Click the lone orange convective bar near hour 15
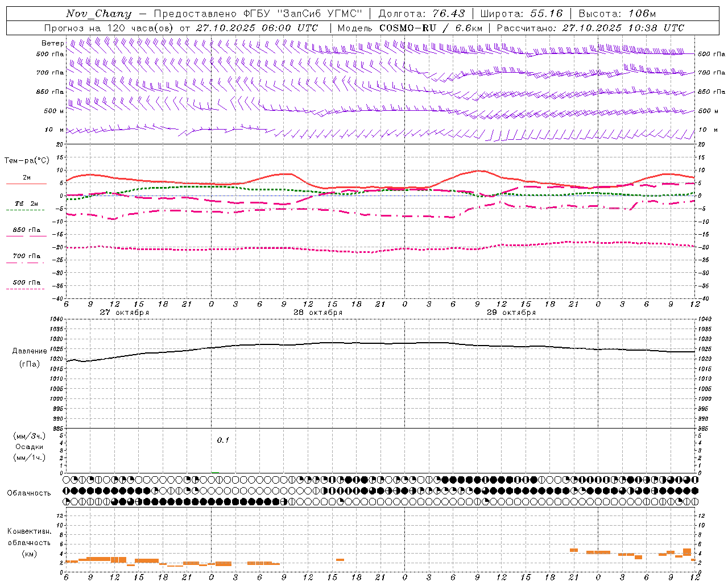This screenshot has width=728, height=582. click(x=340, y=560)
